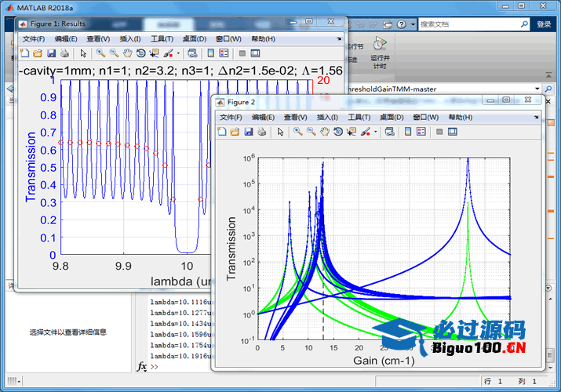This screenshot has height=392, width=561.
Task: Select Data Cursor tool in Figure 1 toolbar
Action: 155,53
